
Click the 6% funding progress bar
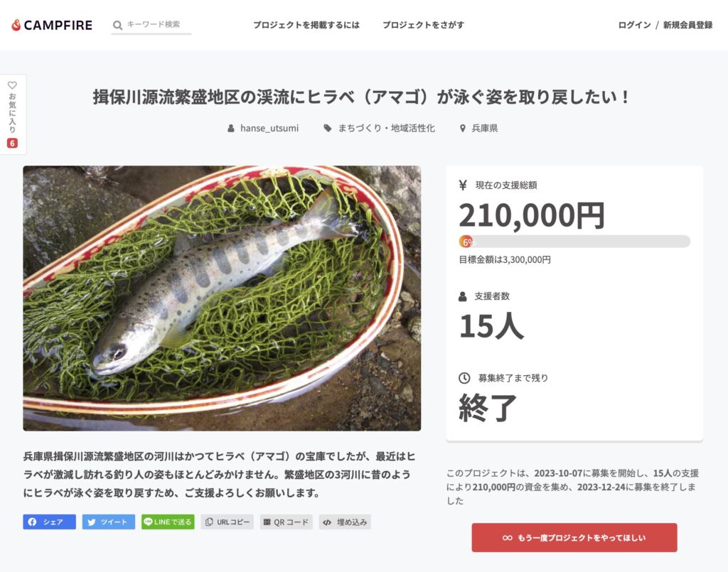(574, 242)
